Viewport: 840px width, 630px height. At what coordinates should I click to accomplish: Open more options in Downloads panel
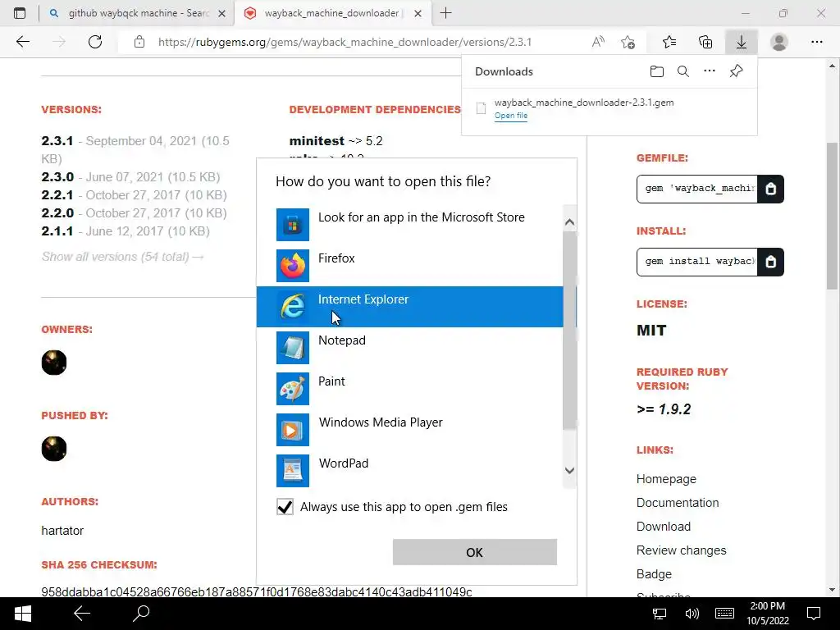(x=710, y=71)
